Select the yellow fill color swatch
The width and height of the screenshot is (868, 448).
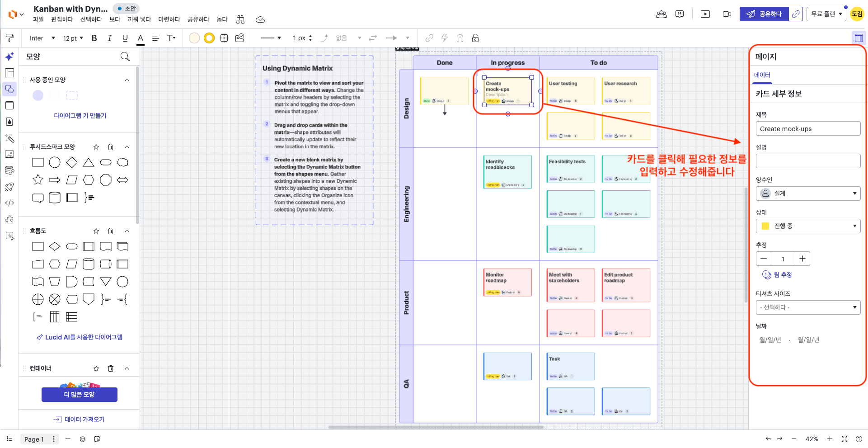point(209,38)
